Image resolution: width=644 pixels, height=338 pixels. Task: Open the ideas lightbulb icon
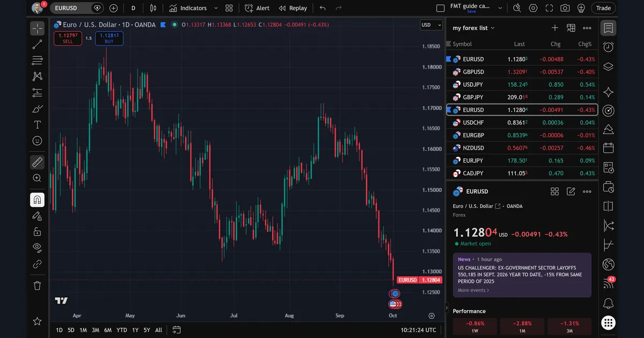click(x=581, y=8)
